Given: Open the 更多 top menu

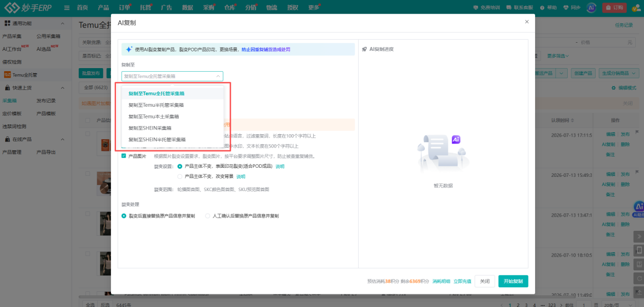Looking at the screenshot, I should point(314,8).
